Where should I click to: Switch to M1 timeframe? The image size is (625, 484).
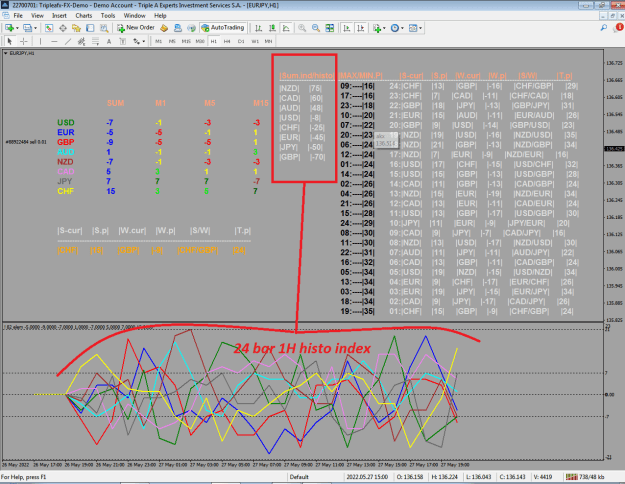pos(159,41)
